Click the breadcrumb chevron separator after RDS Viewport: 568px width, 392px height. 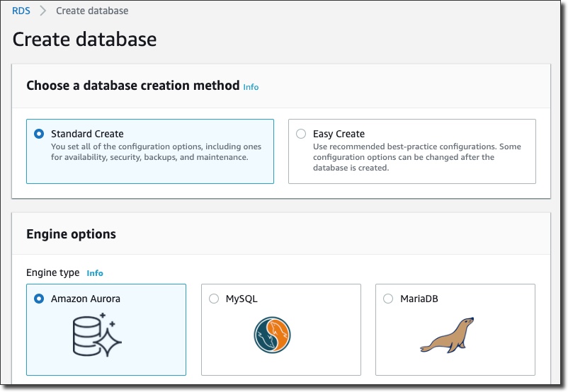pos(43,11)
